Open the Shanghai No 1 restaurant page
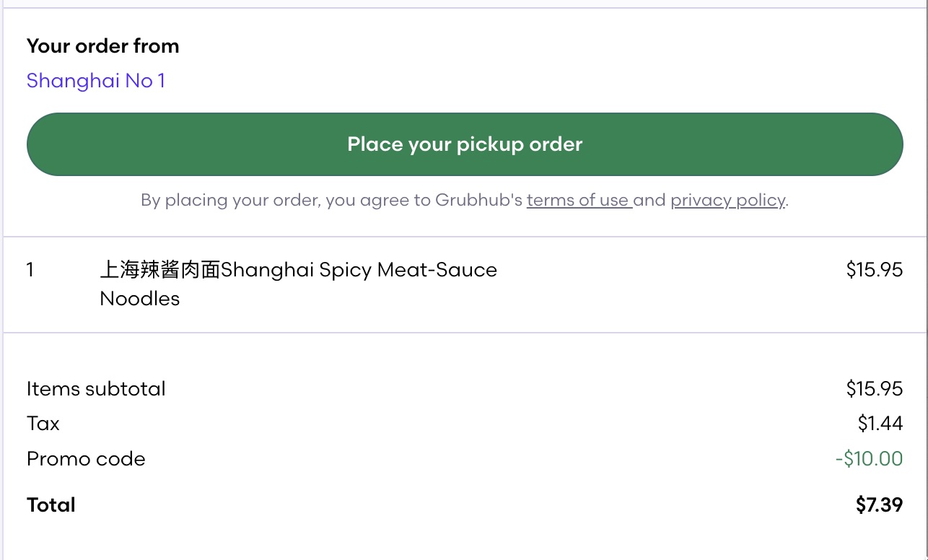The height and width of the screenshot is (560, 928). click(x=95, y=80)
